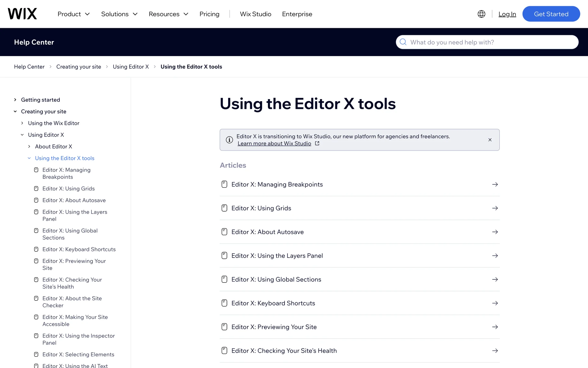
Task: Open the language globe selector
Action: pyautogui.click(x=481, y=14)
